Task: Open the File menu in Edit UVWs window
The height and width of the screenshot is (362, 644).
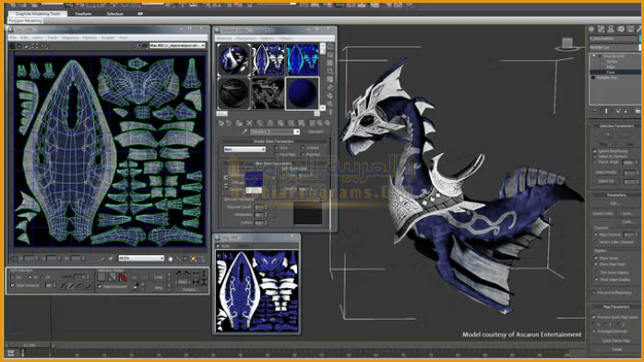Action: pyautogui.click(x=13, y=38)
